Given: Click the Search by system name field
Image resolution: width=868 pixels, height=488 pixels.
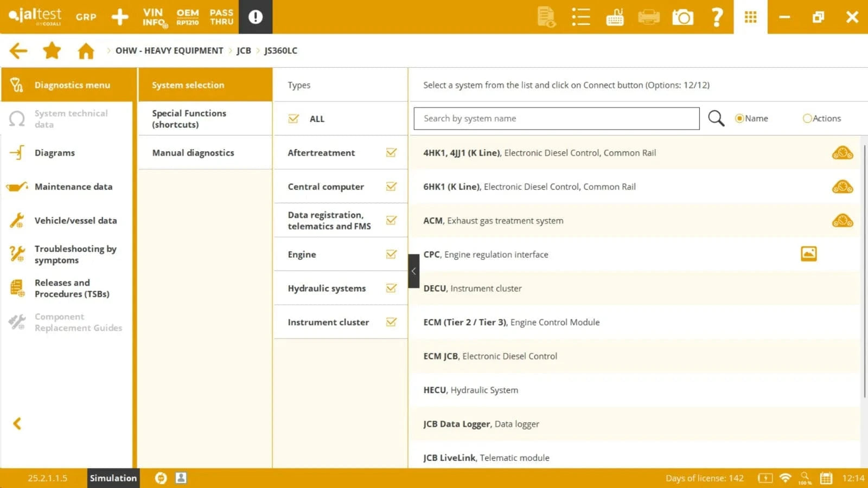Looking at the screenshot, I should tap(556, 118).
